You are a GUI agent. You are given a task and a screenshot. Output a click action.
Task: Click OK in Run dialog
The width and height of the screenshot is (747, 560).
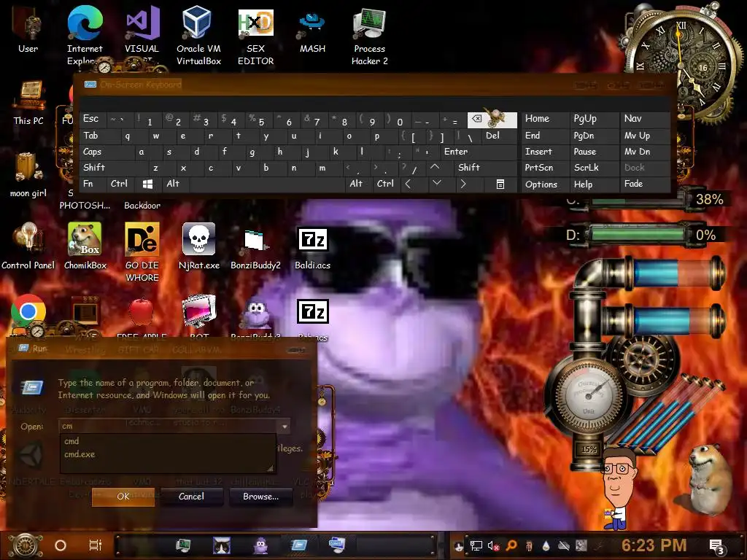123,496
